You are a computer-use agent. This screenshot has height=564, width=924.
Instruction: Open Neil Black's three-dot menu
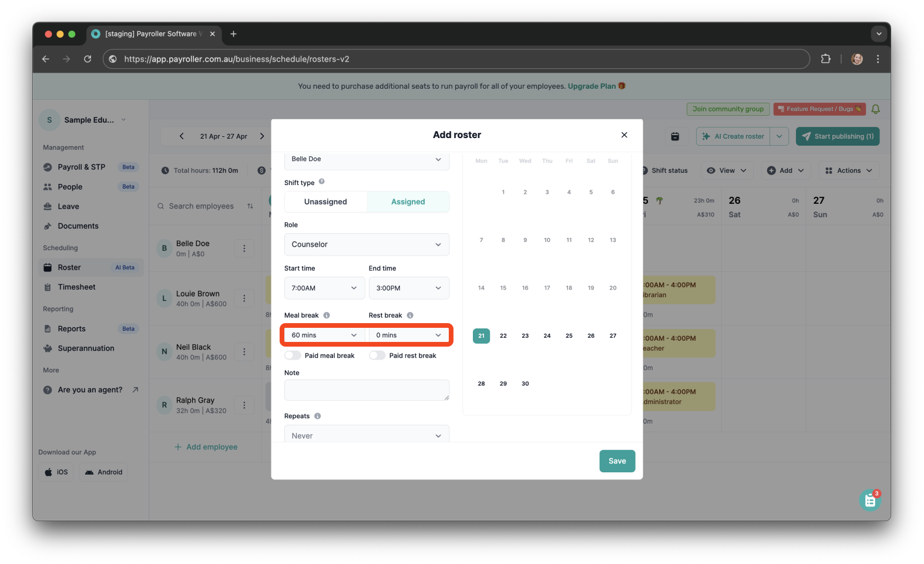coord(244,352)
